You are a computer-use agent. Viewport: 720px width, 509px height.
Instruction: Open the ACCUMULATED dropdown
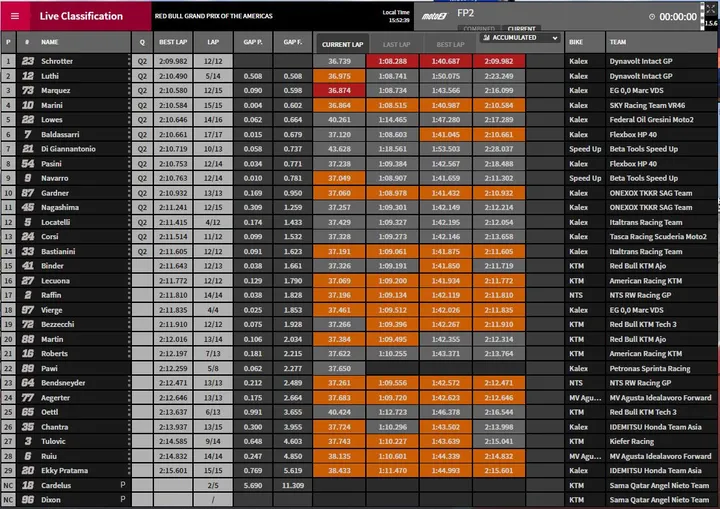click(x=520, y=38)
